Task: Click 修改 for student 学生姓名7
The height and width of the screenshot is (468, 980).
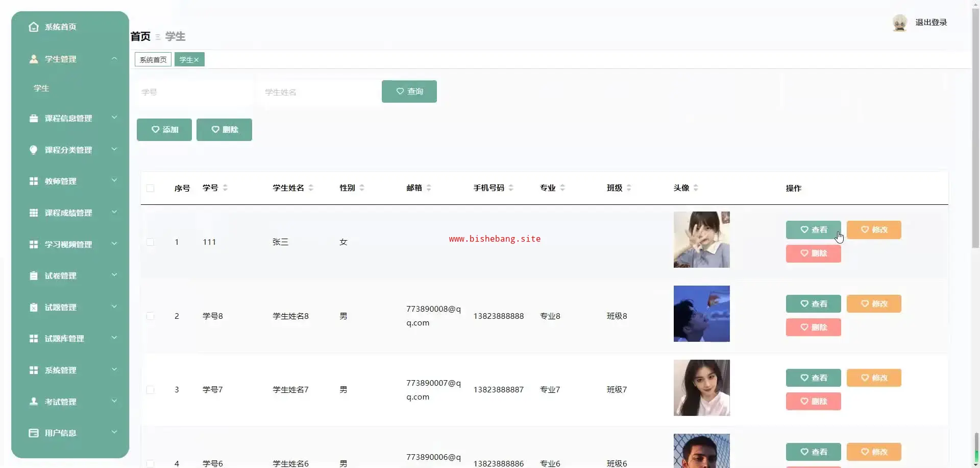Action: pos(874,378)
